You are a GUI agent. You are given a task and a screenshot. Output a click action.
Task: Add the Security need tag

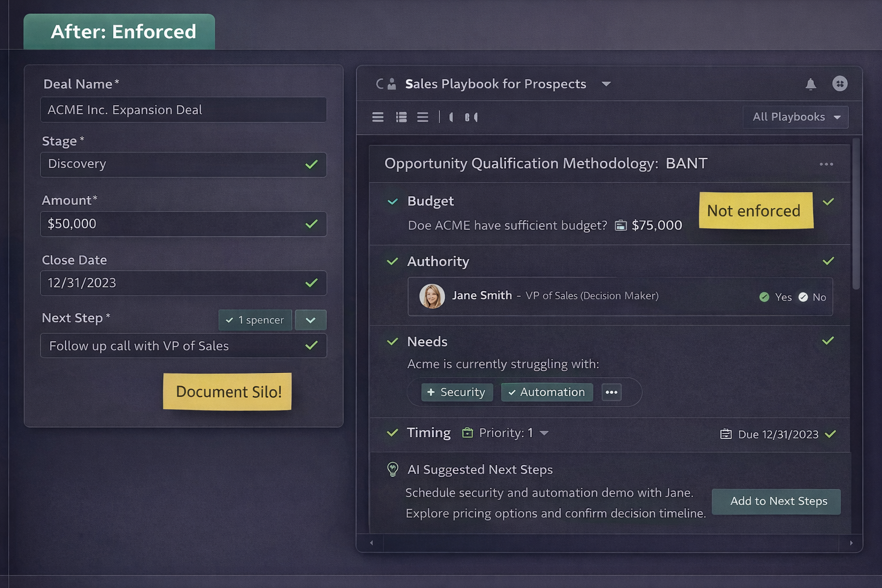[x=457, y=392]
